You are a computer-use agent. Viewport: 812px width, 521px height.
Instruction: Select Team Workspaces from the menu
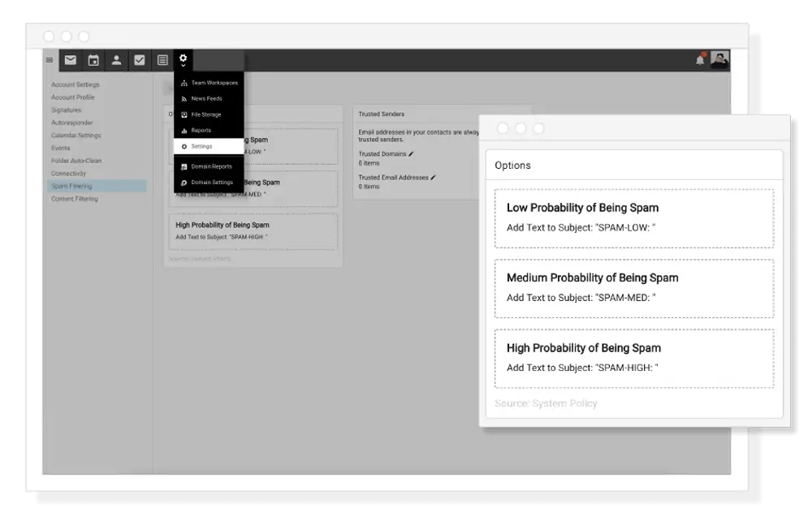coord(214,83)
